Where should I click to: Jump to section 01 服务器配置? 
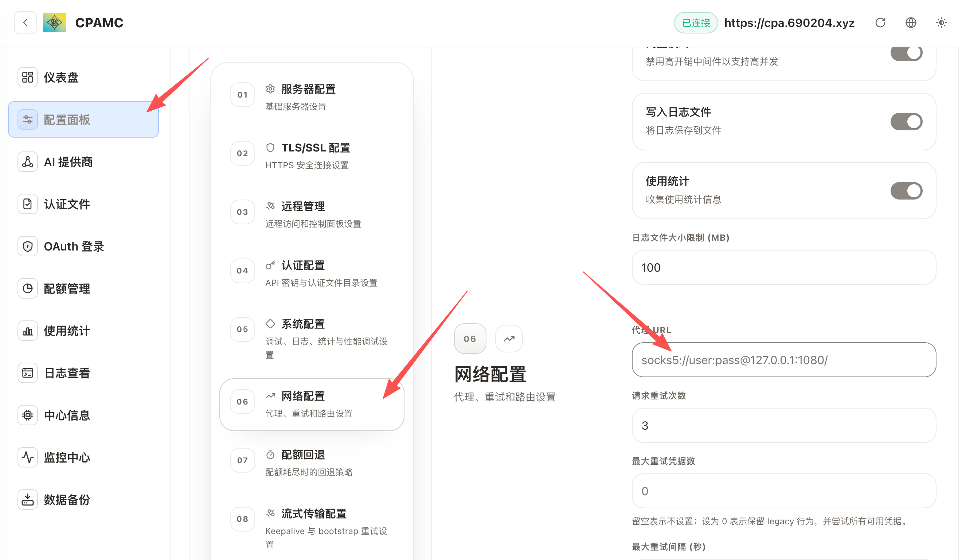click(x=312, y=97)
